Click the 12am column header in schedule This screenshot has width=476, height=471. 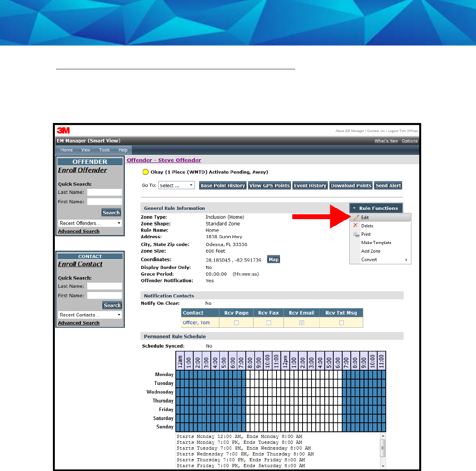pyautogui.click(x=180, y=361)
